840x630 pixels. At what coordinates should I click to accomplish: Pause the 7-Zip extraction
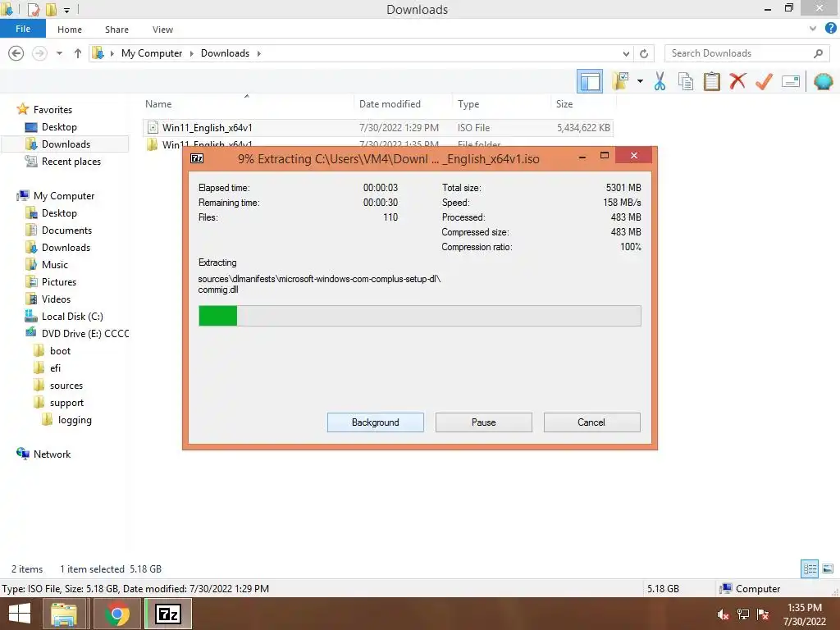pyautogui.click(x=484, y=422)
